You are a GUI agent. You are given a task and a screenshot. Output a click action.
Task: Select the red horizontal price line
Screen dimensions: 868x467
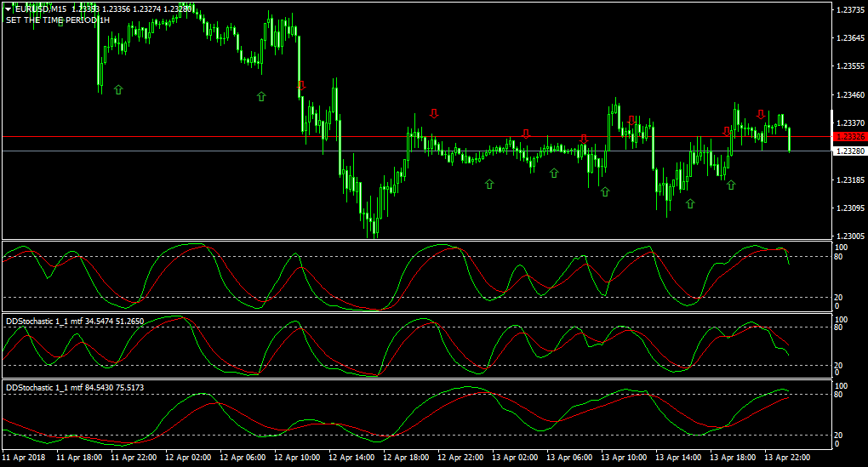click(x=417, y=136)
